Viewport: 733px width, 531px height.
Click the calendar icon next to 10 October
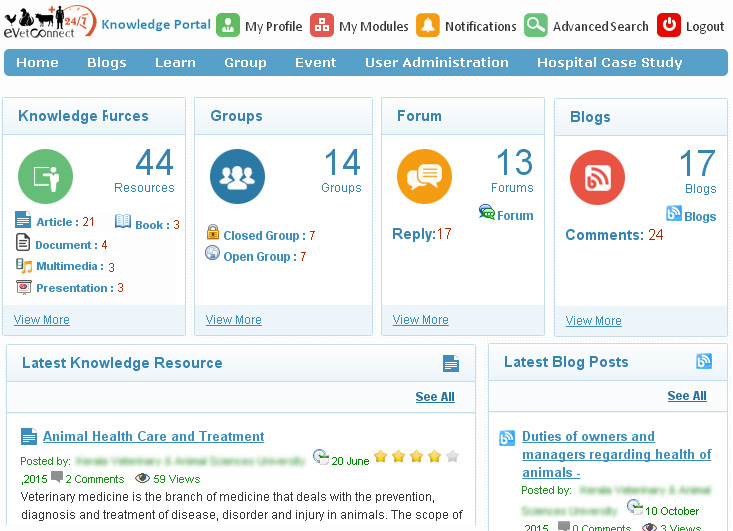[634, 507]
